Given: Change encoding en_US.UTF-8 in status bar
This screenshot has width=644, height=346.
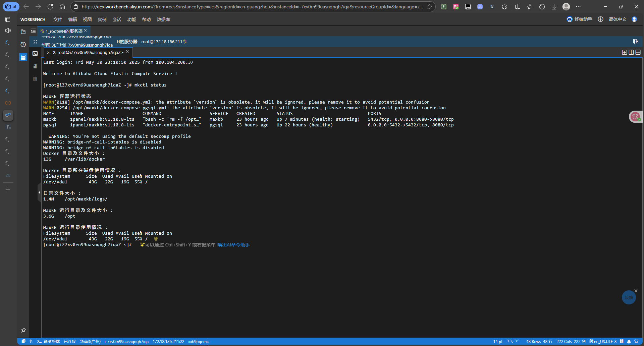Looking at the screenshot, I should [x=603, y=342].
